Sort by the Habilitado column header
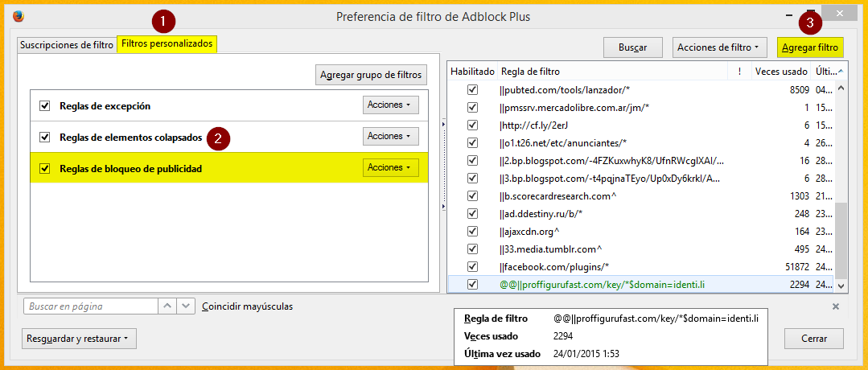The image size is (868, 370). (x=472, y=72)
